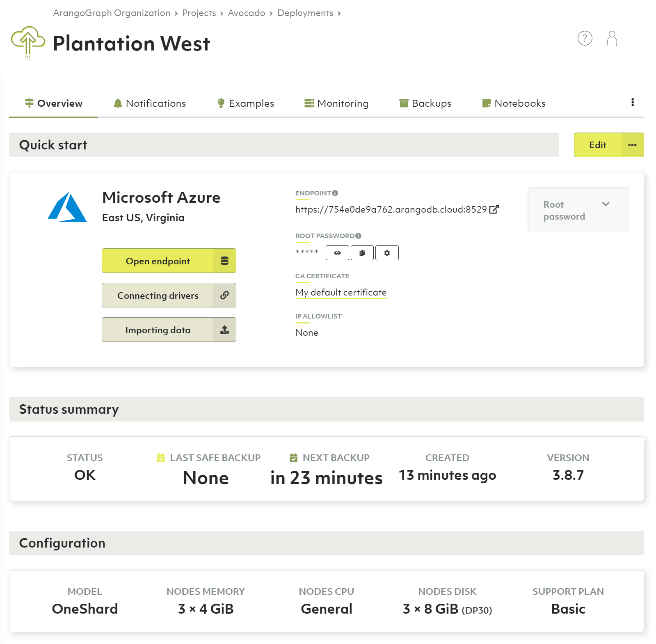Click the Microsoft Azure logo
The image size is (656, 644).
tap(67, 207)
